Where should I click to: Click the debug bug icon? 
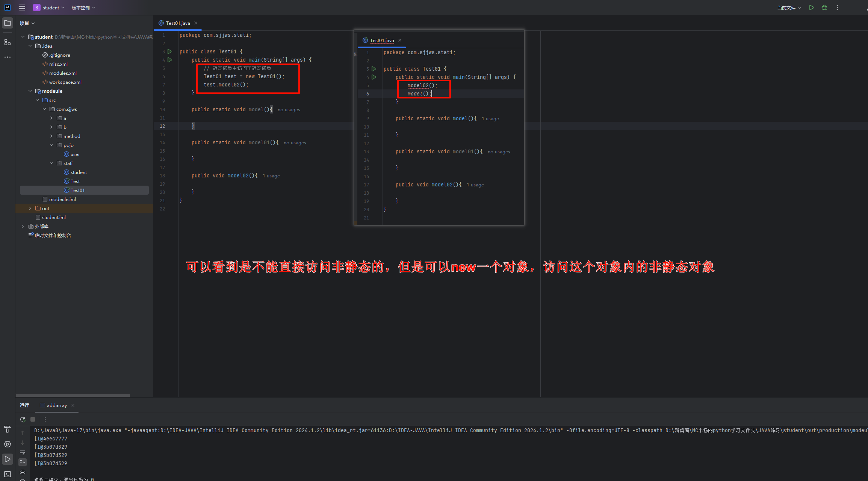click(x=824, y=8)
